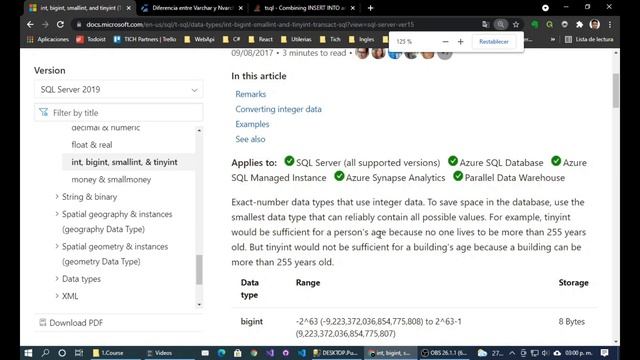
Task: Decrease zoom with the minus button
Action: pyautogui.click(x=445, y=42)
